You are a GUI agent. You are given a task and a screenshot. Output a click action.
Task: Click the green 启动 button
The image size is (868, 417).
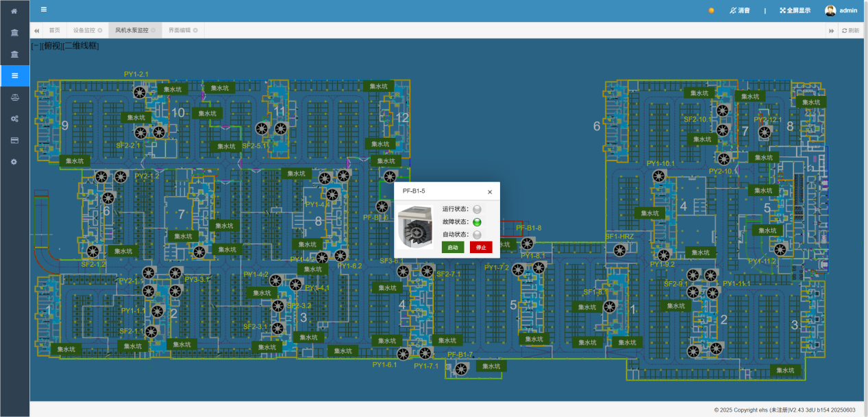[453, 247]
